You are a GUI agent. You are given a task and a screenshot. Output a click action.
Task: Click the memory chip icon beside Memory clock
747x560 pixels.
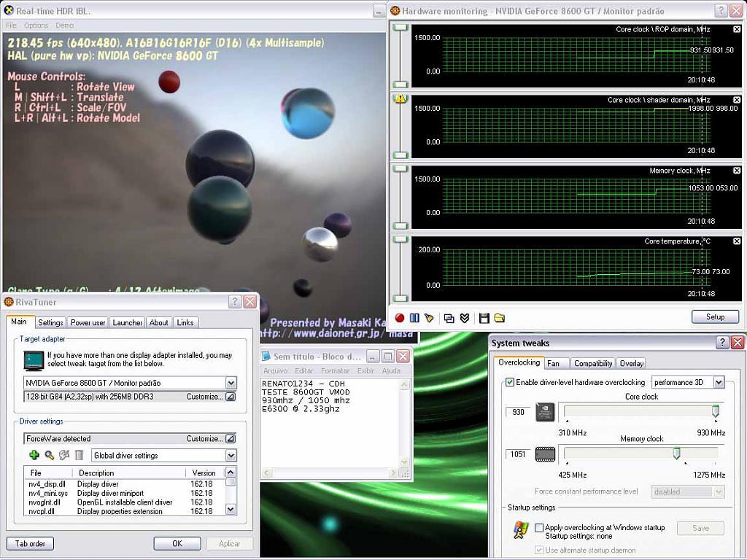tap(545, 454)
